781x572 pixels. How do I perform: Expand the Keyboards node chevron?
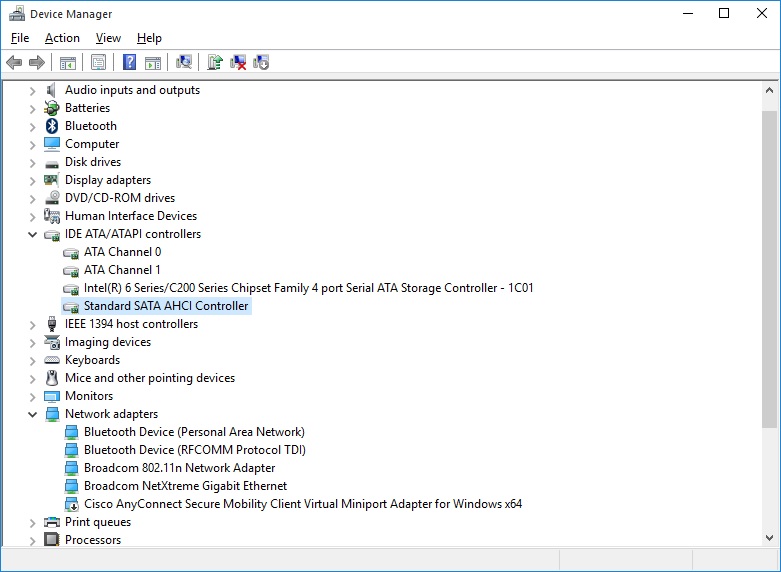pos(32,361)
